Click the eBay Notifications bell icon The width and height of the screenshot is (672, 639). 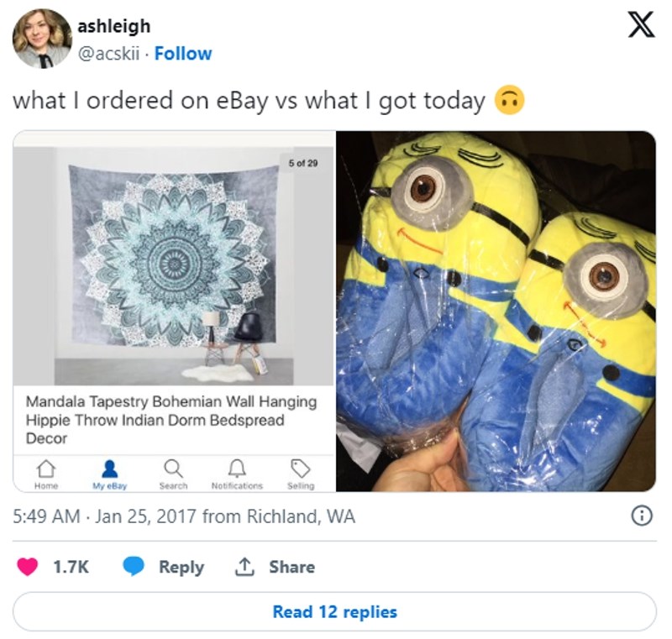pos(237,468)
